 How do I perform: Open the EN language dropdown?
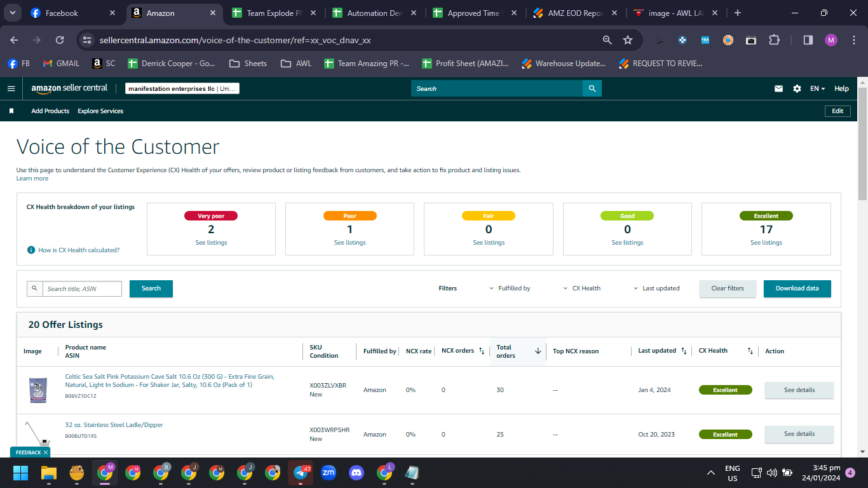[817, 89]
